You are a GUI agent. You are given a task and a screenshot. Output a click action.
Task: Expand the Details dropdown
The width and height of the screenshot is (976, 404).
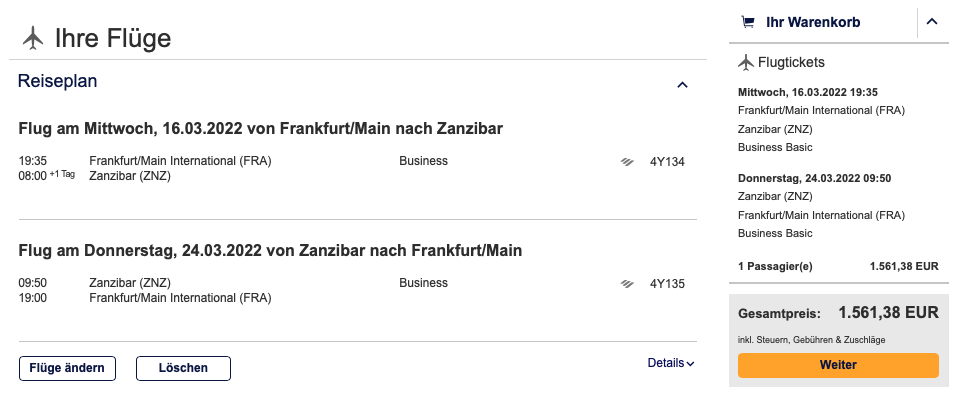(670, 363)
